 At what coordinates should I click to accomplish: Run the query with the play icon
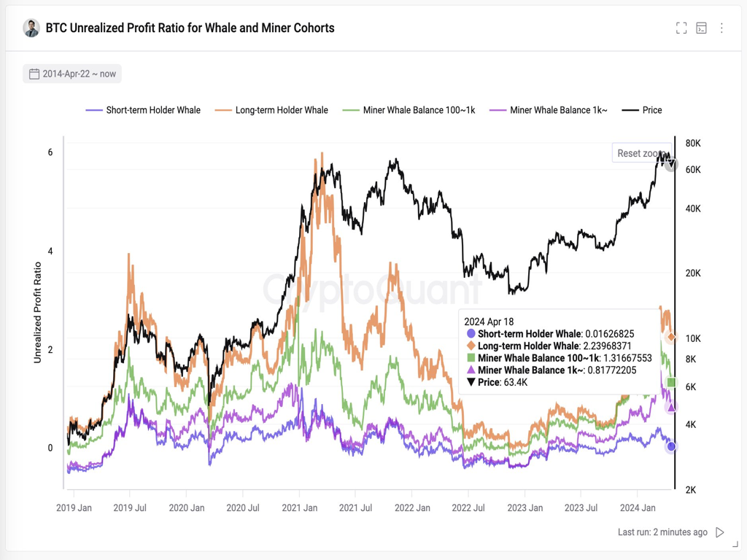pos(720,532)
